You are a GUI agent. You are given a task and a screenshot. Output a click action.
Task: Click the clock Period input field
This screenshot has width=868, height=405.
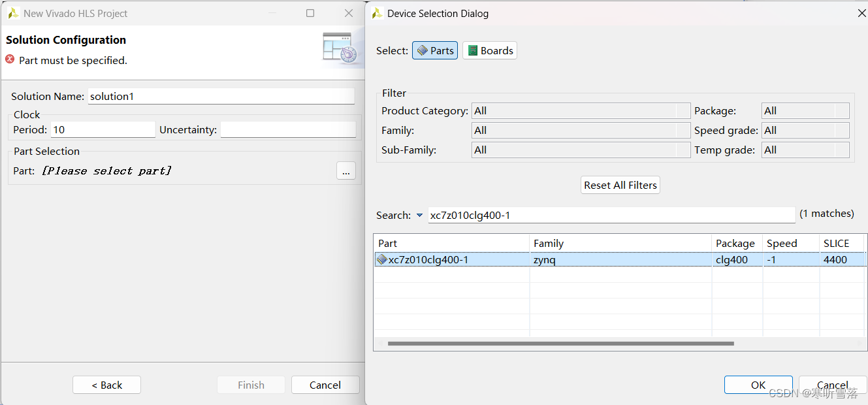(x=103, y=129)
